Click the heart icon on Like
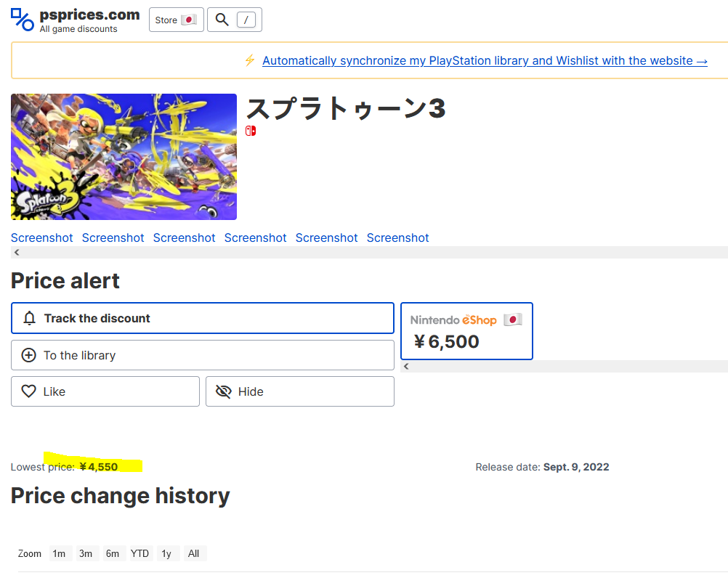 [29, 391]
